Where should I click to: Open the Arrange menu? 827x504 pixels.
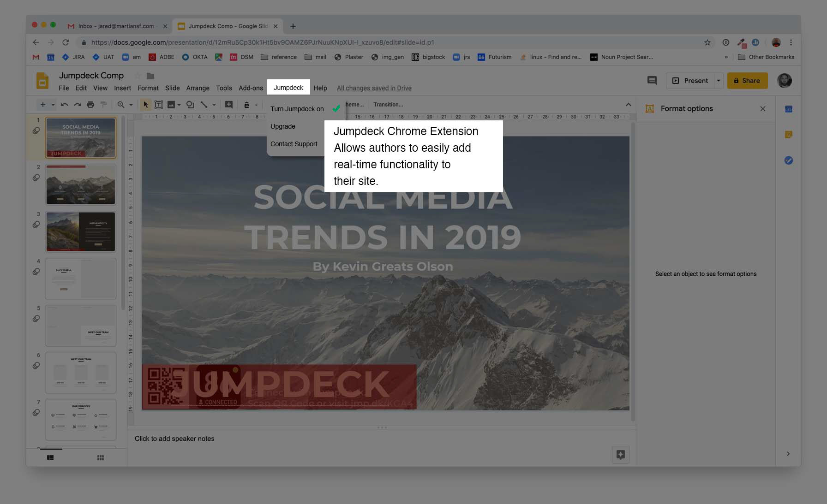[x=198, y=88]
